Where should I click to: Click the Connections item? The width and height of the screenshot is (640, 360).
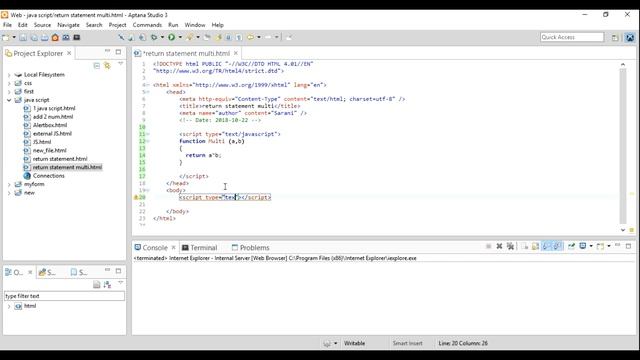pyautogui.click(x=49, y=176)
